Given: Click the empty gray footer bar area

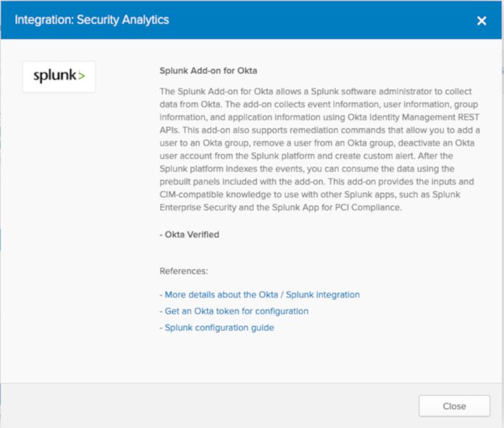Looking at the screenshot, I should (209, 405).
